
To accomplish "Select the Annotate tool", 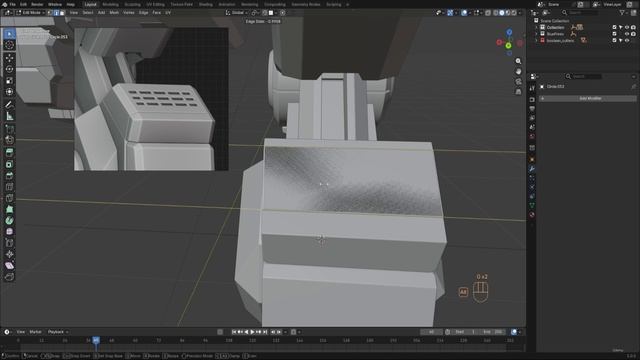I will coord(9,105).
